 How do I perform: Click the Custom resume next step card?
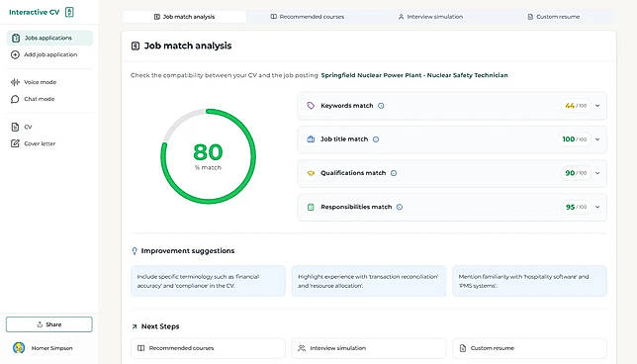coord(530,348)
